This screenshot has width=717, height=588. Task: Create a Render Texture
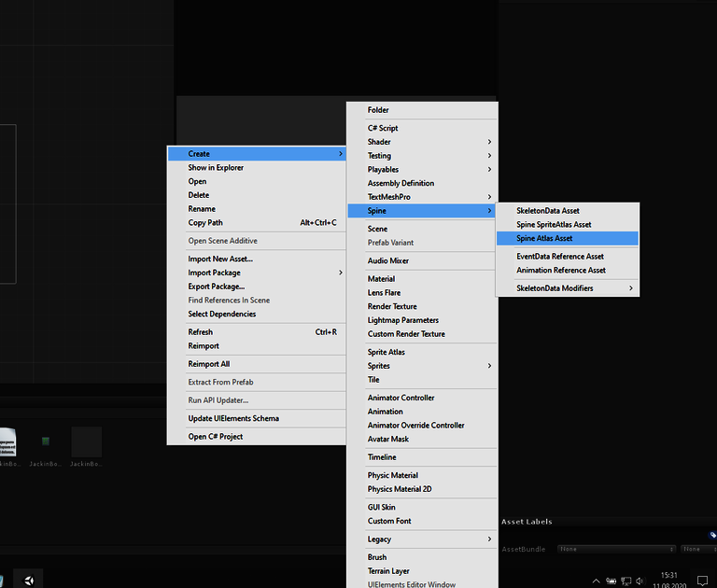point(422,306)
